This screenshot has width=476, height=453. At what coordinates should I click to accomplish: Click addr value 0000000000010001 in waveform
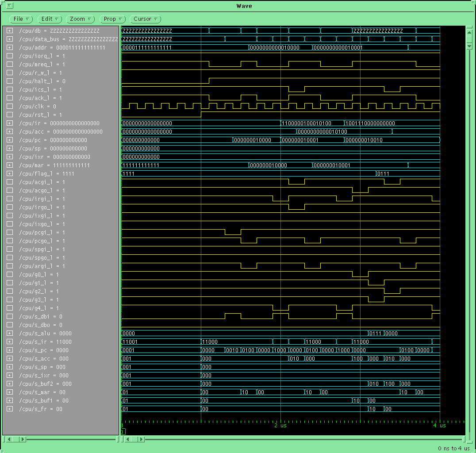[338, 48]
